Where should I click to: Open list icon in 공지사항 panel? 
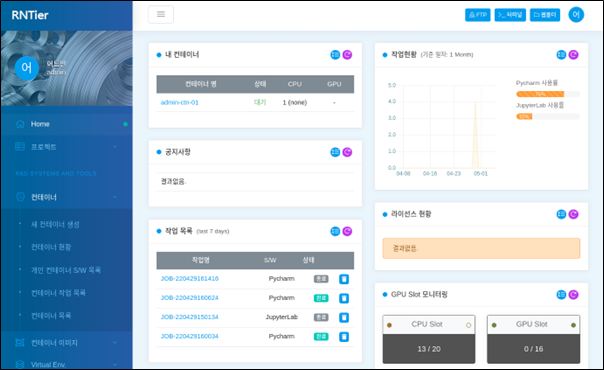coord(335,152)
